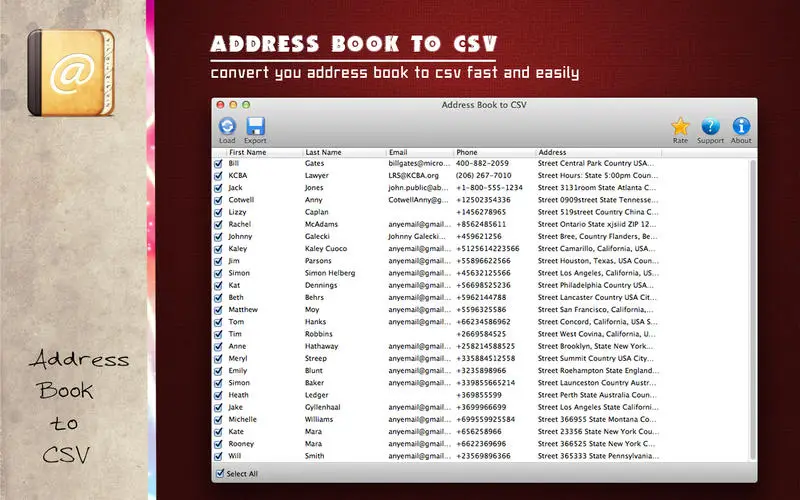This screenshot has width=800, height=500.
Task: Click last name Simon Helberg
Action: pos(330,273)
